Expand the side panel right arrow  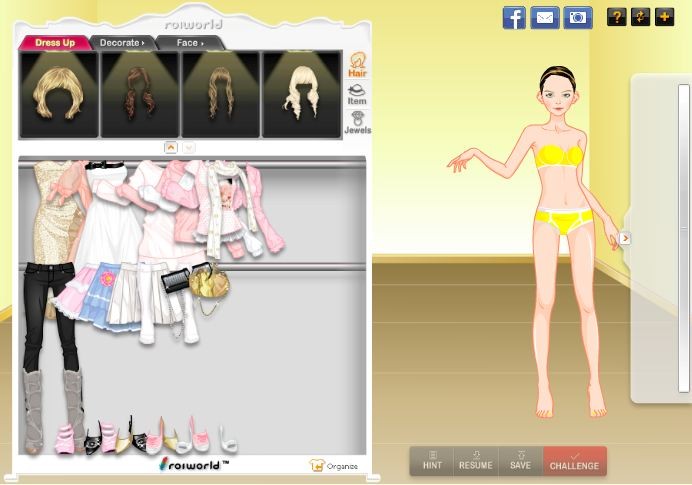click(625, 238)
